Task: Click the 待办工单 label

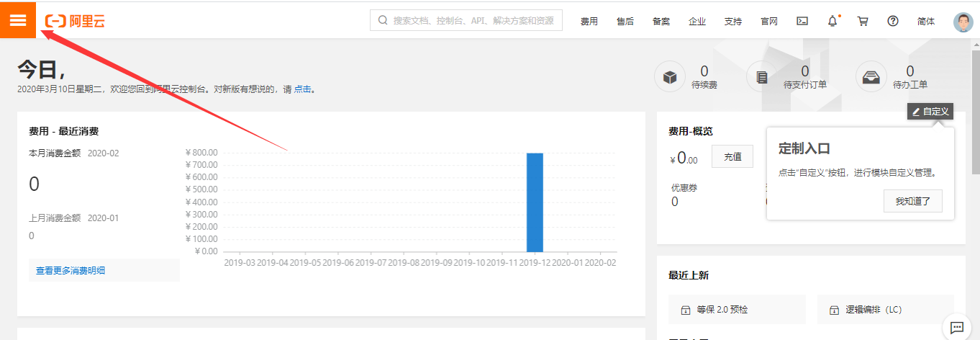Action: (910, 85)
